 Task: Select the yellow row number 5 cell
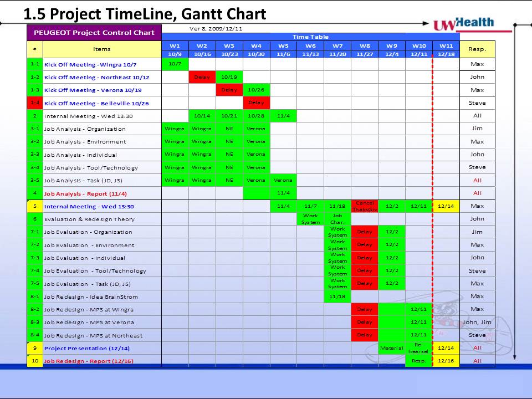pyautogui.click(x=35, y=206)
